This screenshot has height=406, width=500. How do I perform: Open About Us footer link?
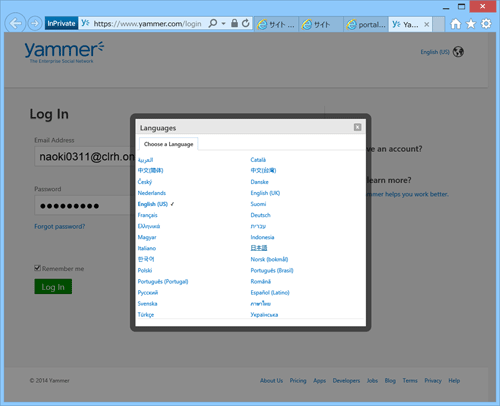click(x=271, y=380)
